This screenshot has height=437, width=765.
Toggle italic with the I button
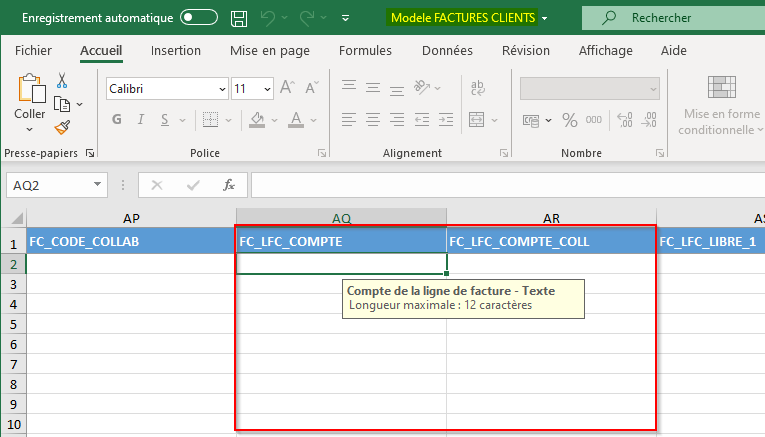[x=141, y=119]
